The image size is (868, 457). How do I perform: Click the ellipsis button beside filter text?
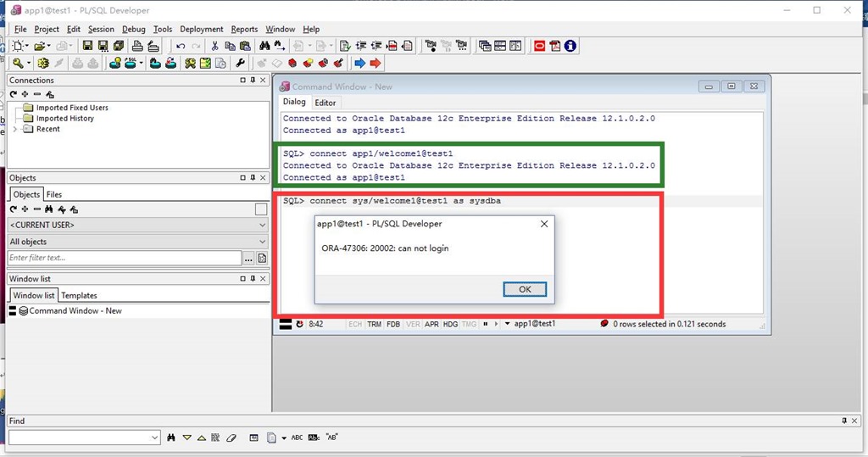[248, 258]
